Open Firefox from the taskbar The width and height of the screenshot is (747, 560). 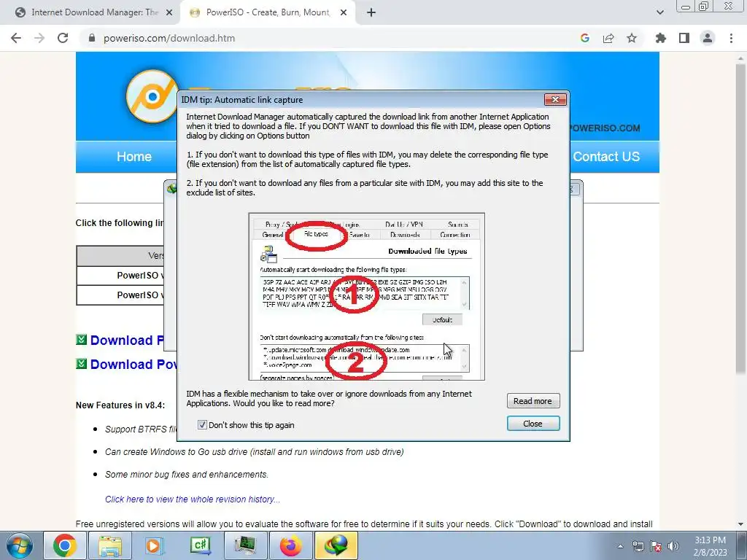click(290, 545)
